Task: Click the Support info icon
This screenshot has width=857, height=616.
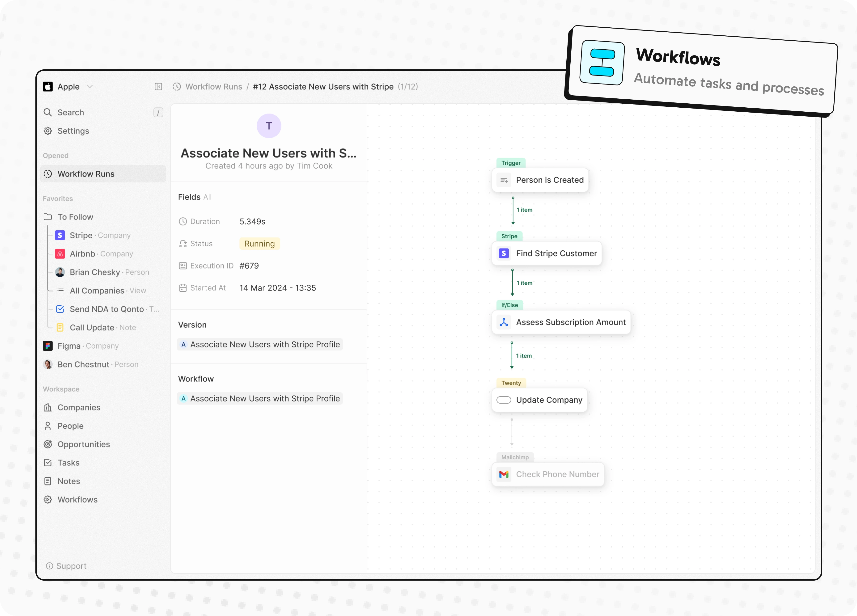Action: [x=49, y=566]
